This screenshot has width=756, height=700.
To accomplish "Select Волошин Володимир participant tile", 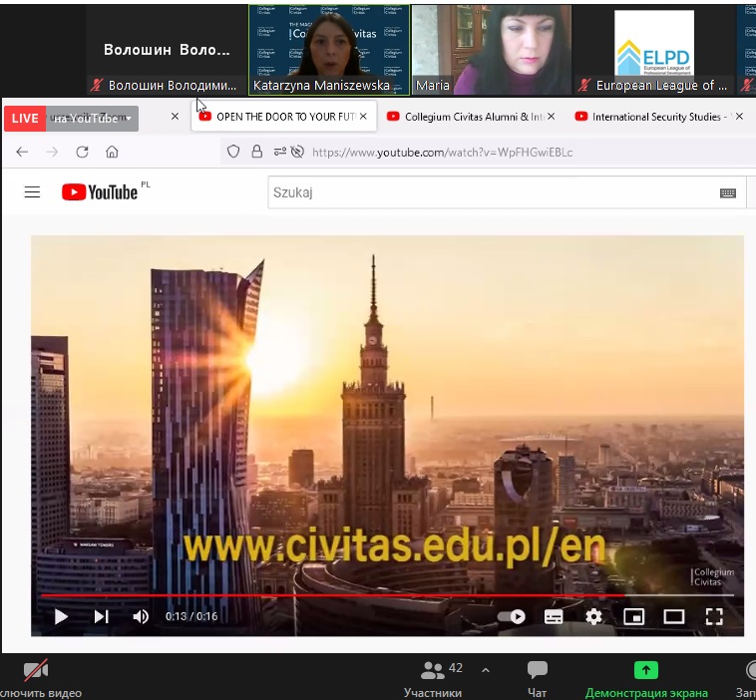I will click(167, 50).
